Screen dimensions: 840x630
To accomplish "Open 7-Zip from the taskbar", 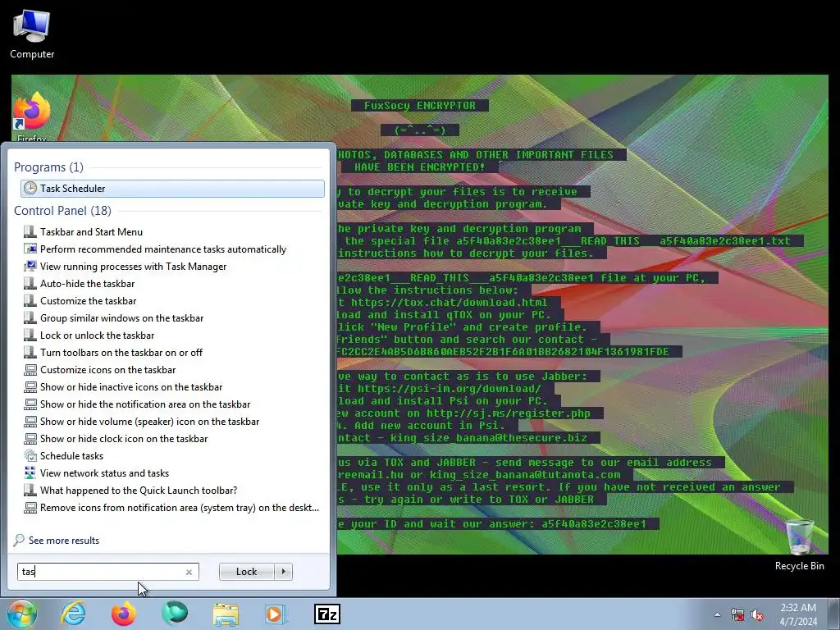I will pyautogui.click(x=326, y=614).
